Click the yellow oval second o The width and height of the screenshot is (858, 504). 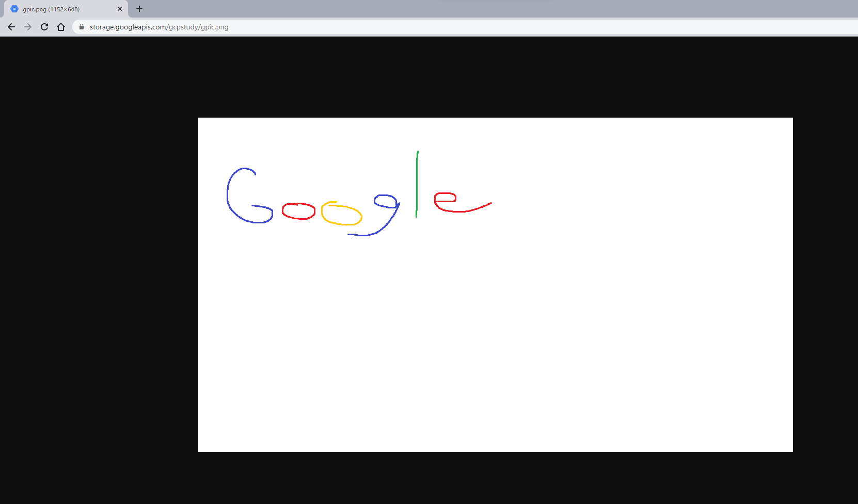pyautogui.click(x=341, y=213)
